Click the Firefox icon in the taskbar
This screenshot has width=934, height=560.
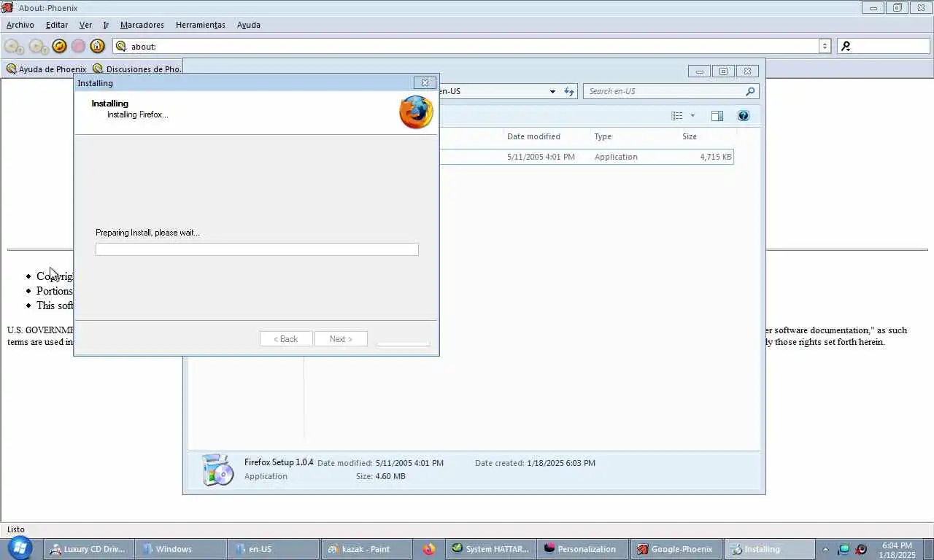pyautogui.click(x=428, y=549)
